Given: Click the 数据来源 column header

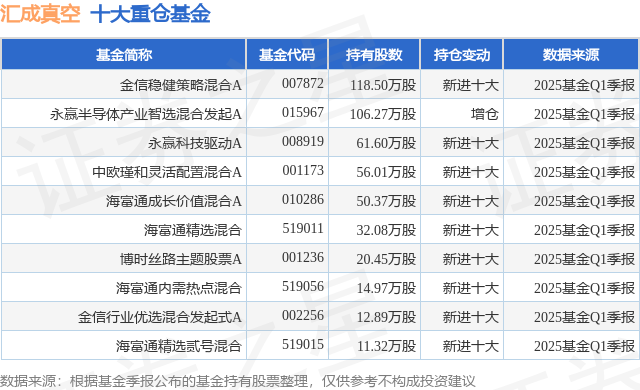Looking at the screenshot, I should click(571, 55).
